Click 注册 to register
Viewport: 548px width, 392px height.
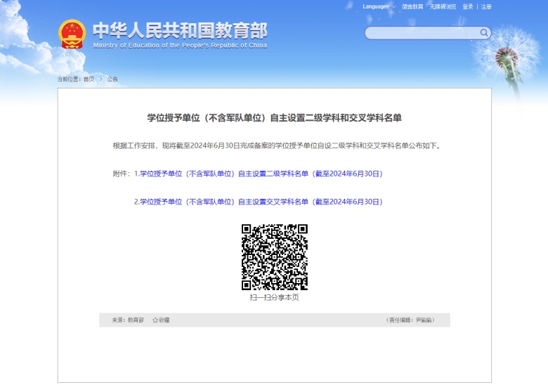coord(486,6)
